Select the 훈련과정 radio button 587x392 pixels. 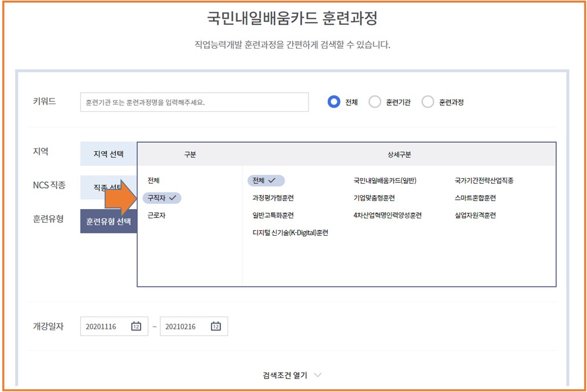[x=428, y=102]
